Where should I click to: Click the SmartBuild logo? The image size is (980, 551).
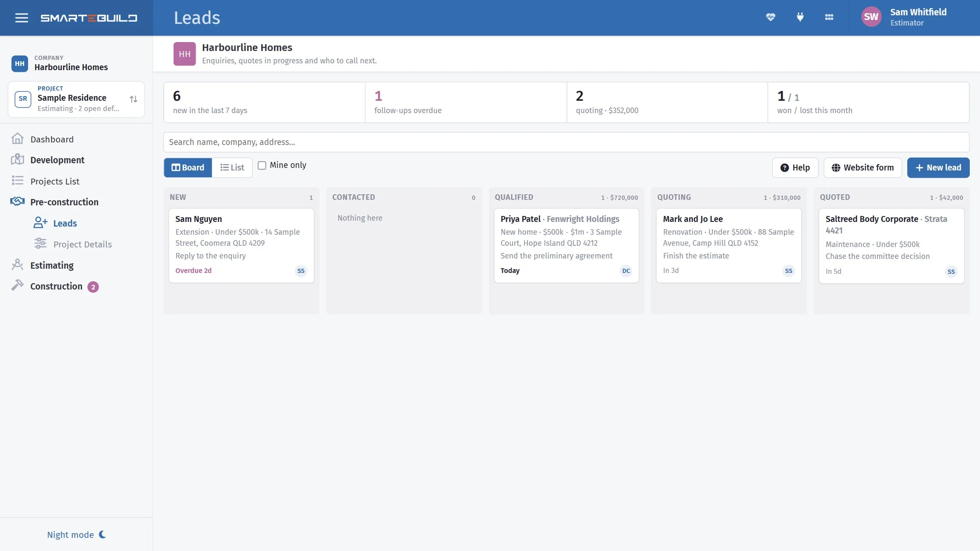(x=89, y=18)
